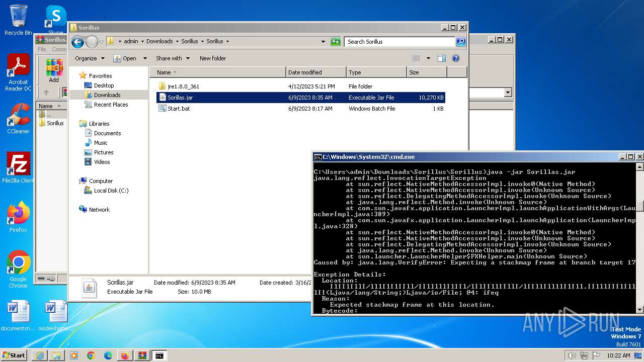Click the search magnifier icon in Explorer

coord(460,42)
